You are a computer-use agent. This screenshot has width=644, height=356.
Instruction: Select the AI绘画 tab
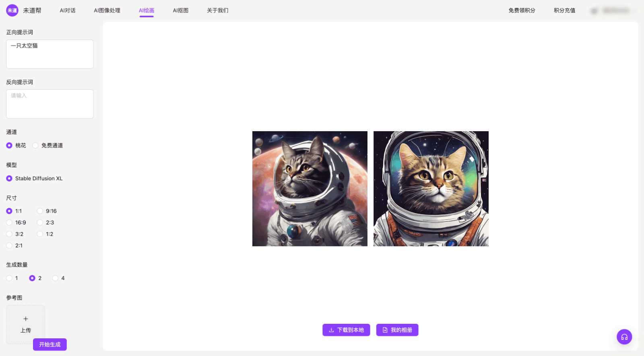[x=147, y=10]
